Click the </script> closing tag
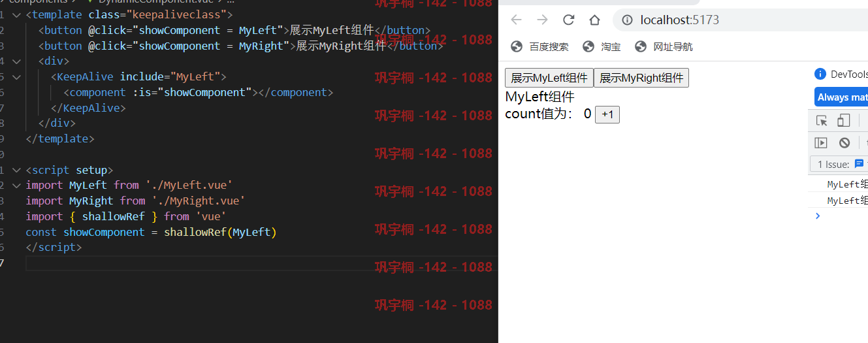This screenshot has height=343, width=868. [54, 248]
